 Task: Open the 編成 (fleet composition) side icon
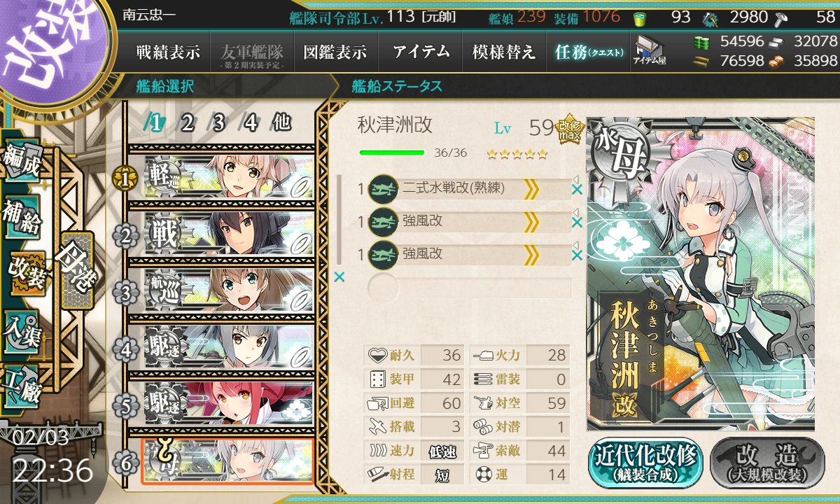click(x=21, y=161)
